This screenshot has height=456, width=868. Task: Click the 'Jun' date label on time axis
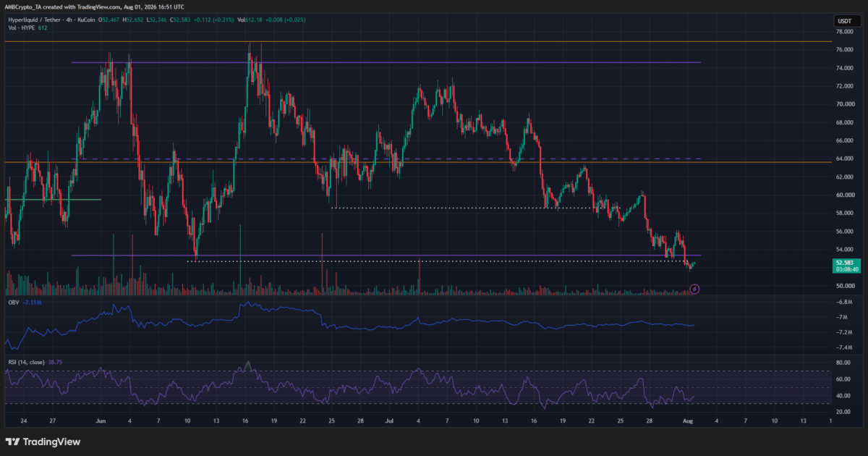(101, 420)
